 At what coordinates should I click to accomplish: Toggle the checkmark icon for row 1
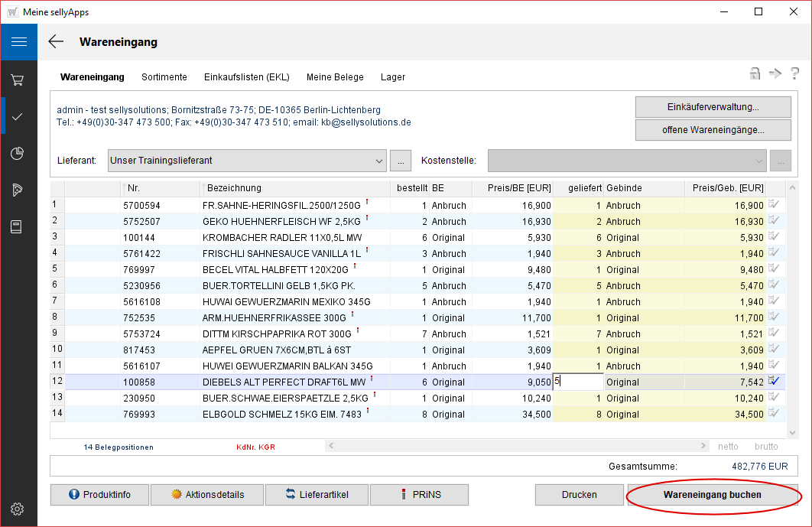(774, 204)
